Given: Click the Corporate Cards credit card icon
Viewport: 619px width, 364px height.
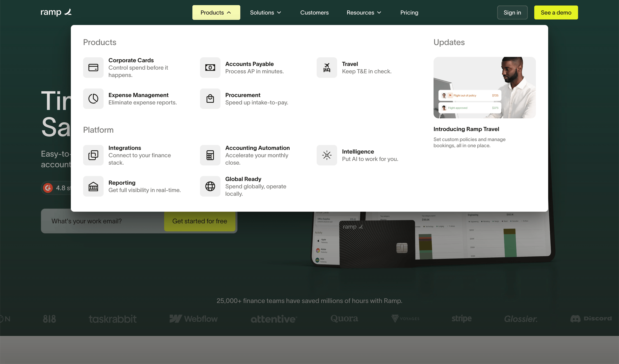Looking at the screenshot, I should pyautogui.click(x=93, y=68).
